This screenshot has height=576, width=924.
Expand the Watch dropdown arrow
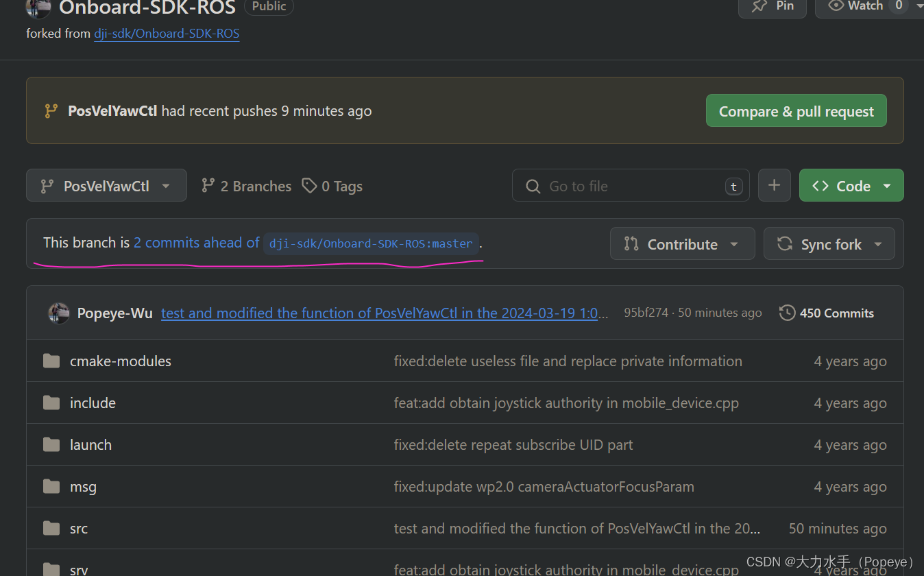919,6
